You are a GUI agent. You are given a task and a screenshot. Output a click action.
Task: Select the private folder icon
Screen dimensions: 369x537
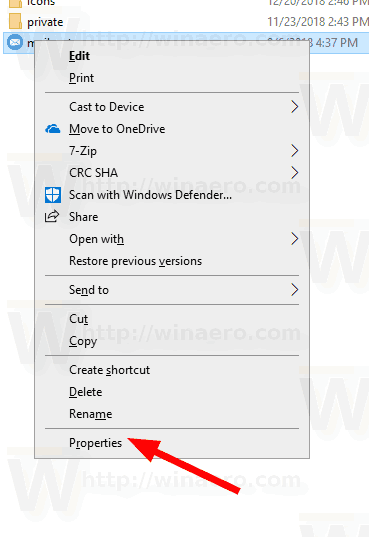click(15, 22)
